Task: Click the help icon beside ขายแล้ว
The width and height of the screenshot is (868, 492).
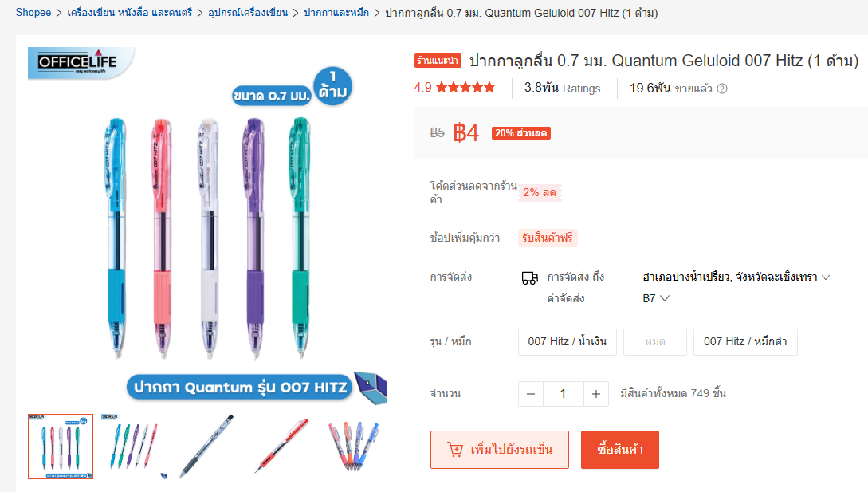Action: (722, 89)
